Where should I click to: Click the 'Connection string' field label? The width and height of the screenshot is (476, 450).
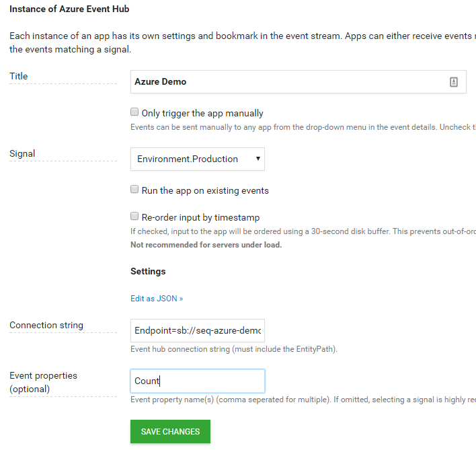[46, 326]
